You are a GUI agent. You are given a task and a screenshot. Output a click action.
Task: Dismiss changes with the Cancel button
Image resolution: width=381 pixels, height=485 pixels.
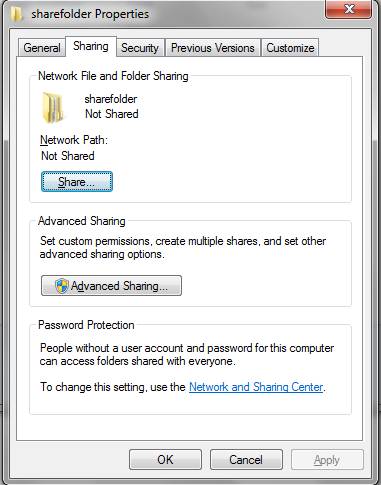coord(246,460)
